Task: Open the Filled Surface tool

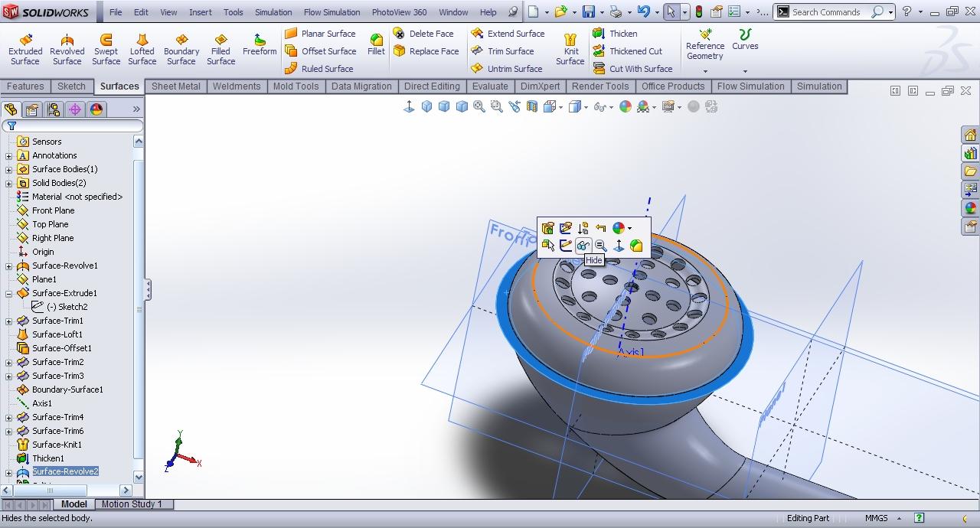Action: tap(220, 49)
